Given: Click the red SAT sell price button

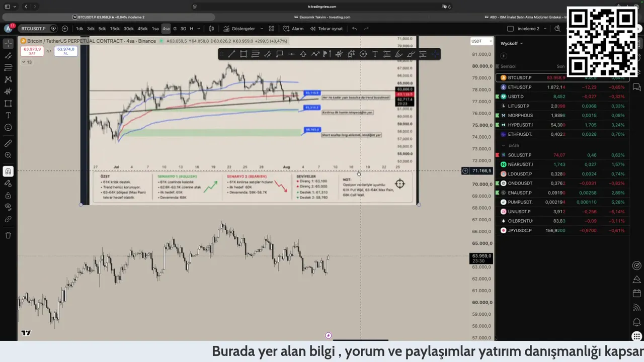Looking at the screenshot, I should [x=32, y=51].
